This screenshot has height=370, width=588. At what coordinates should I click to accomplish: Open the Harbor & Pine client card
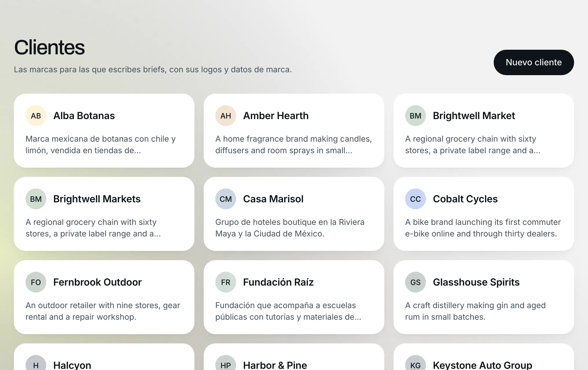pyautogui.click(x=294, y=357)
